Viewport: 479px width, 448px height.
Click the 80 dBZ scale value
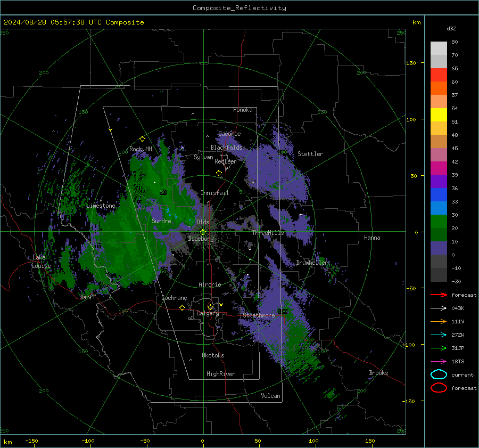(455, 42)
